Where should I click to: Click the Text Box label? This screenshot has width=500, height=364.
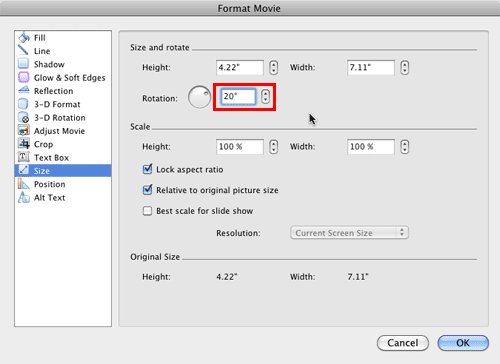click(51, 158)
